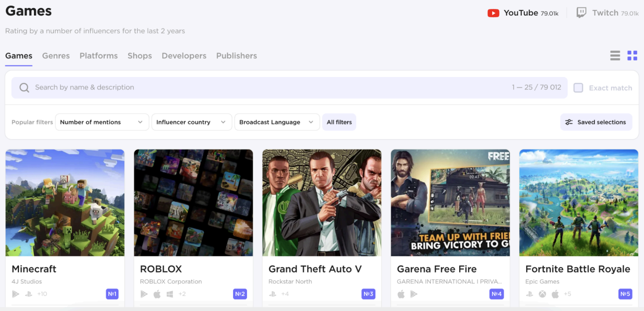The image size is (644, 311).
Task: Open the Number of mentions dropdown
Action: tap(102, 122)
